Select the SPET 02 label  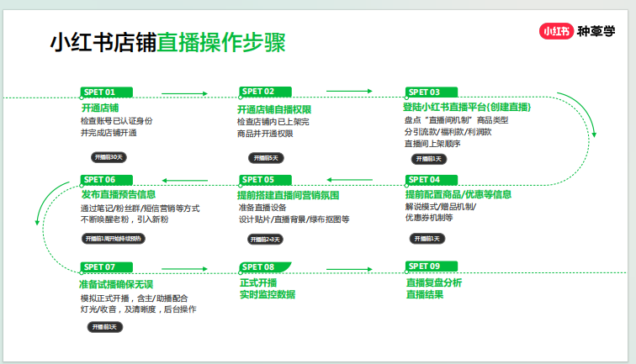pos(265,92)
